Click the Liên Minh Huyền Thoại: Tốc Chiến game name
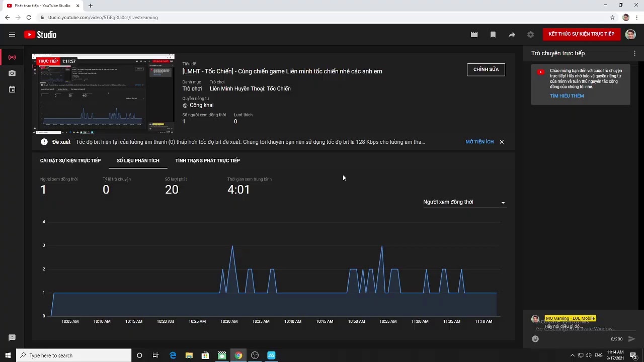The image size is (644, 362). point(250,88)
